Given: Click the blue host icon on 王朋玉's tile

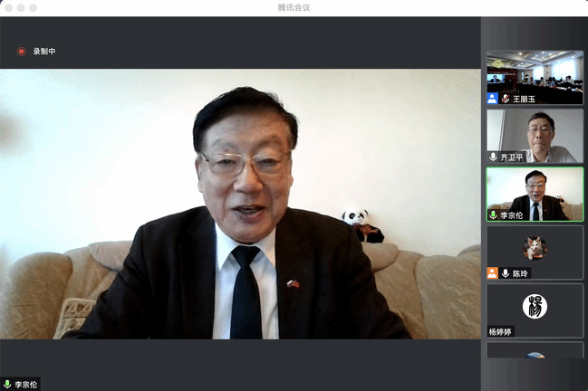Looking at the screenshot, I should pos(492,99).
